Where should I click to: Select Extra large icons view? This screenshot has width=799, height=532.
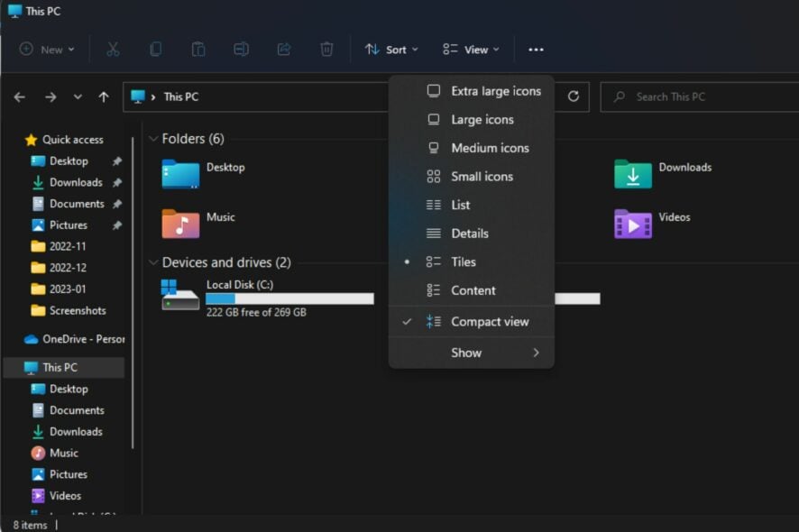(x=472, y=91)
